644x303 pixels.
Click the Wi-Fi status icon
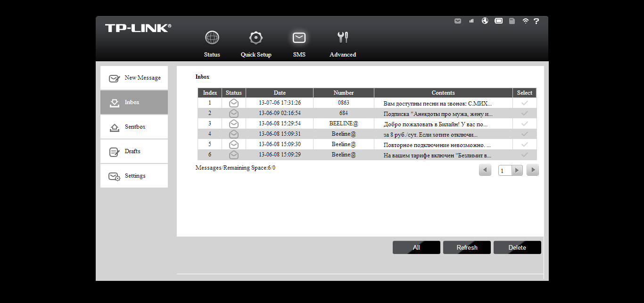coord(526,21)
